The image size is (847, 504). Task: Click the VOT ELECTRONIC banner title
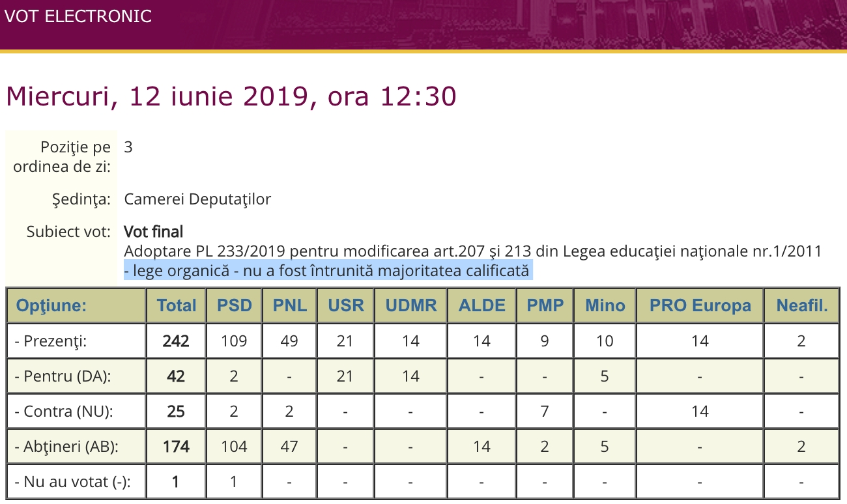[78, 16]
